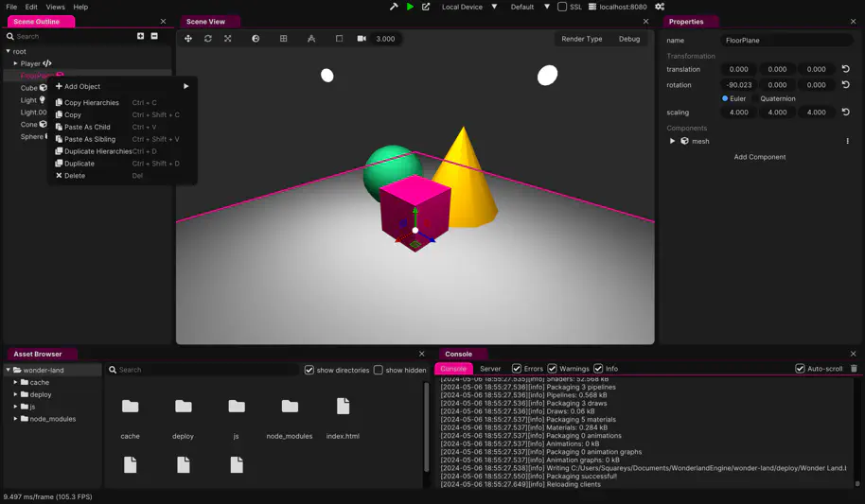Choose Delete from the context menu
This screenshot has width=865, height=504.
pos(74,176)
